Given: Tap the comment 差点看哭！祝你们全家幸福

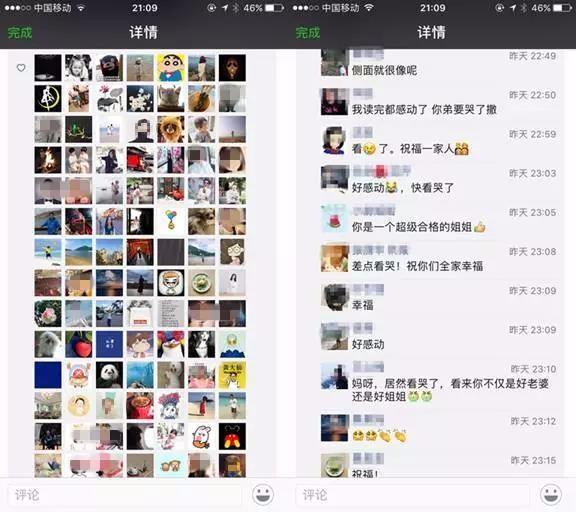Looking at the screenshot, I should coord(417,266).
